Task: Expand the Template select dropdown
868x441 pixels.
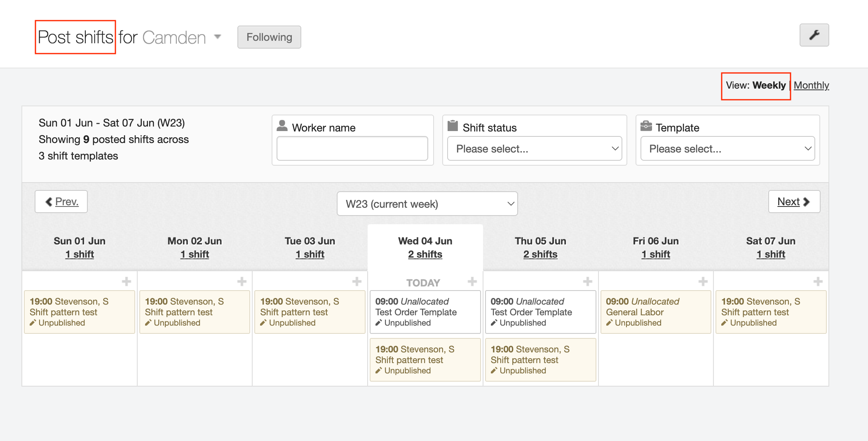Action: [x=727, y=149]
